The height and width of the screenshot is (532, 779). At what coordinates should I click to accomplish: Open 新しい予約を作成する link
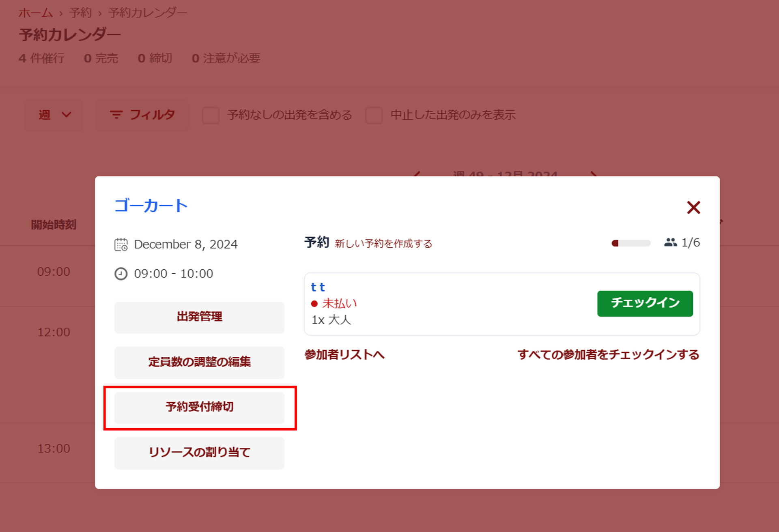[383, 244]
